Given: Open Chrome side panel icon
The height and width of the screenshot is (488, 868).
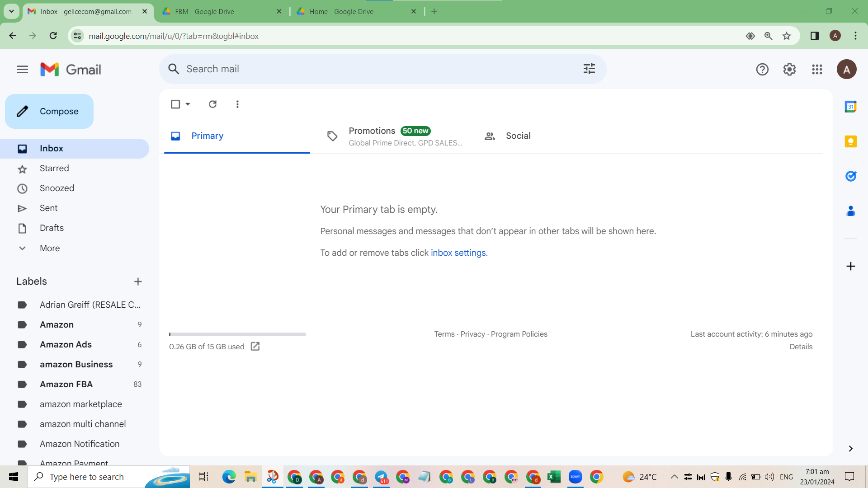Looking at the screenshot, I should [814, 36].
